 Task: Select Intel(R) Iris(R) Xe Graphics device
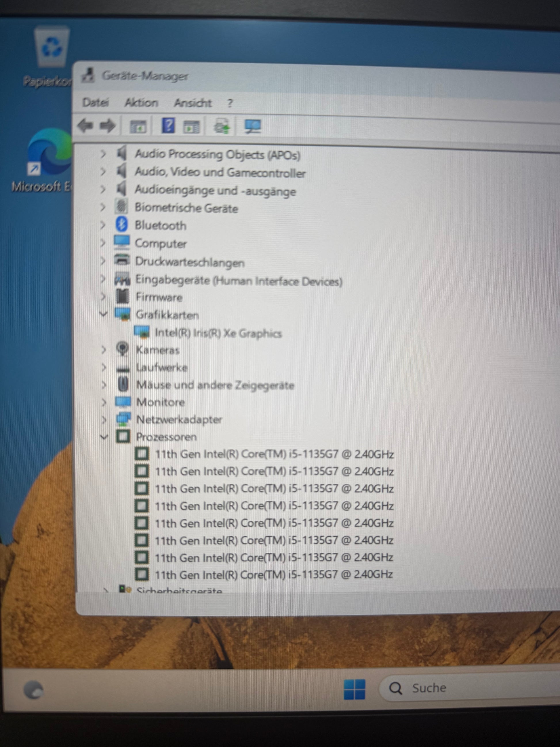point(218,333)
